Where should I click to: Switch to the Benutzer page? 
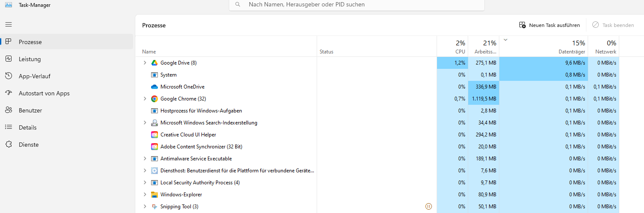click(67, 110)
